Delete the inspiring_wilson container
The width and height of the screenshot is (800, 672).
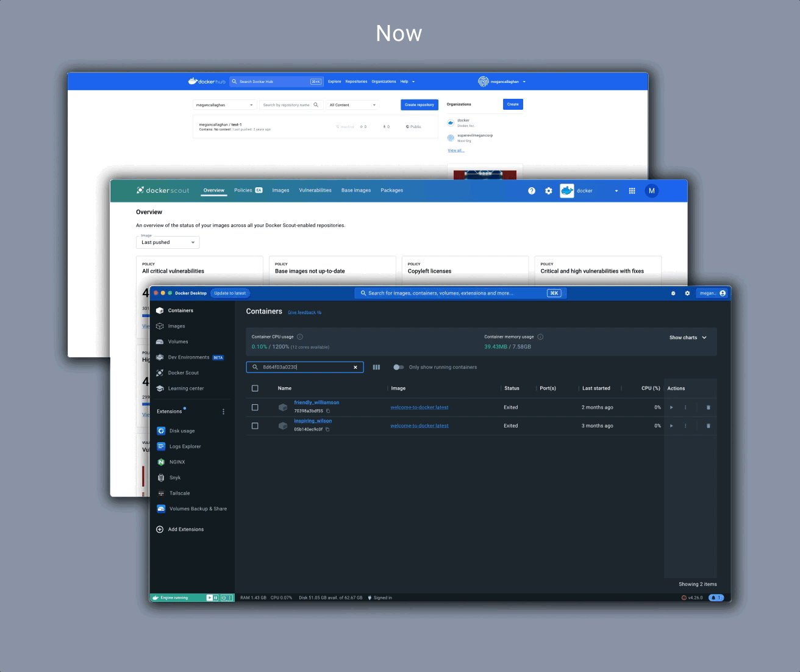pos(708,426)
